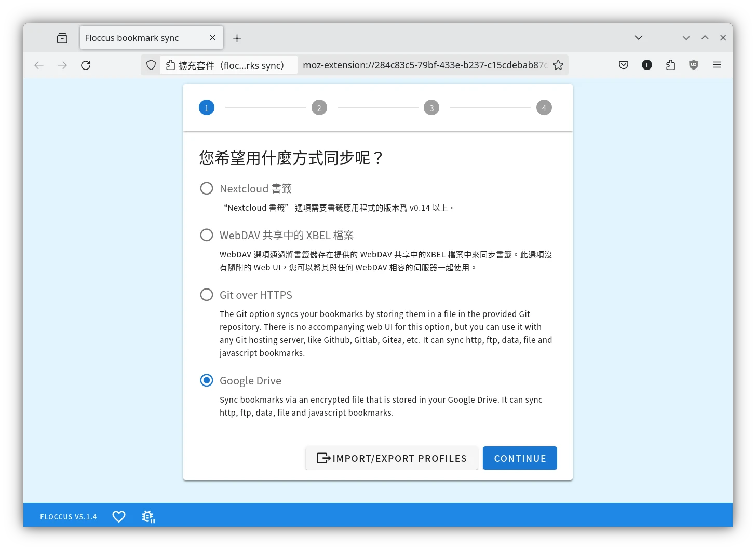
Task: Bookmark this page with the star
Action: click(x=558, y=65)
